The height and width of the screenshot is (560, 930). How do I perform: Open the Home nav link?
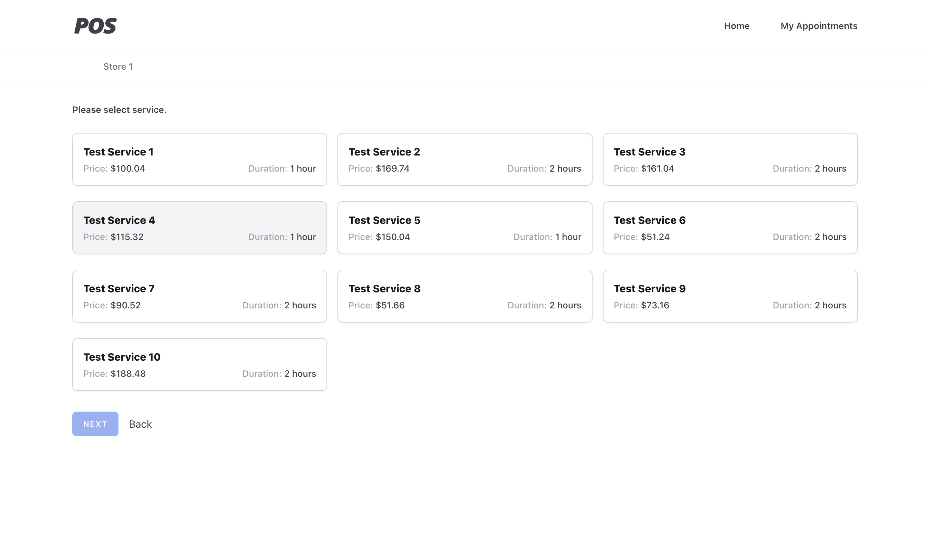click(x=736, y=26)
